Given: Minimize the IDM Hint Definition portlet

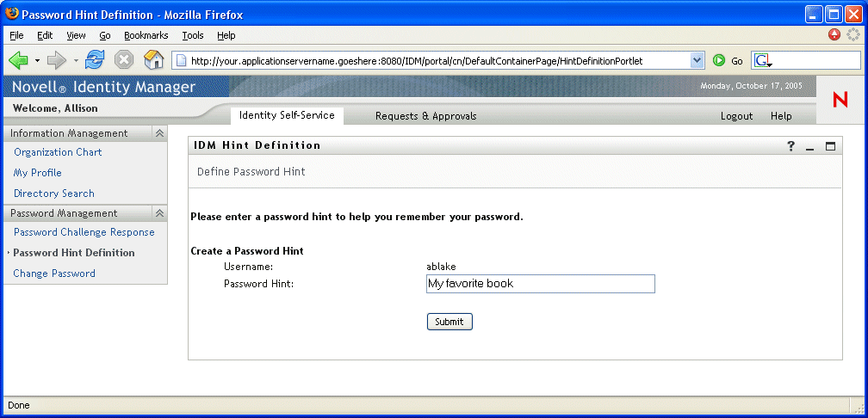Looking at the screenshot, I should tap(810, 147).
